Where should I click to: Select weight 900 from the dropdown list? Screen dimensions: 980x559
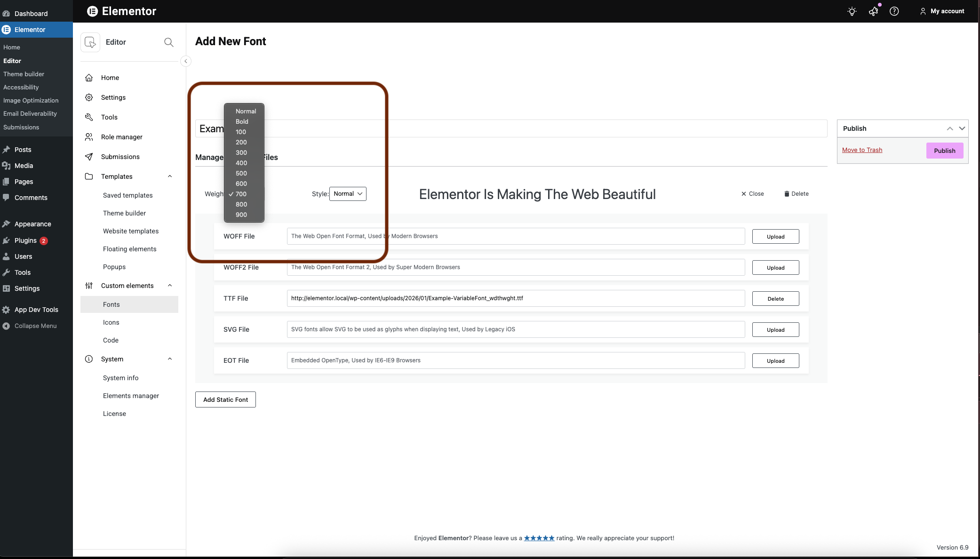[x=244, y=215]
